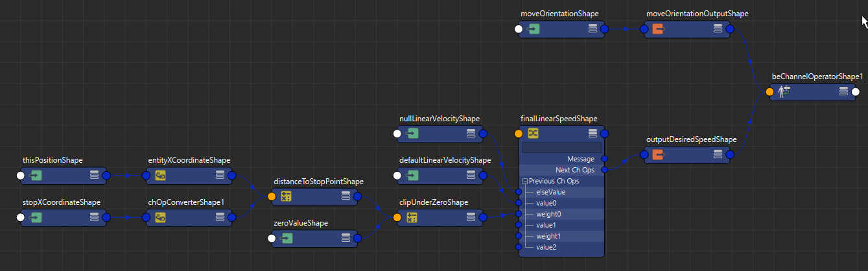Click the blue output port of thisPositionShape
This screenshot has width=868, height=271.
(106, 175)
